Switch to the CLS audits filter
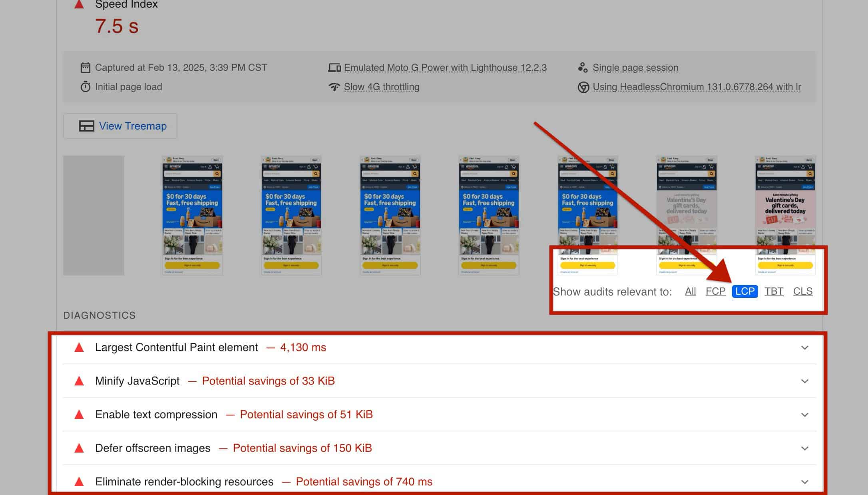Screen dimensions: 868x495 802,291
